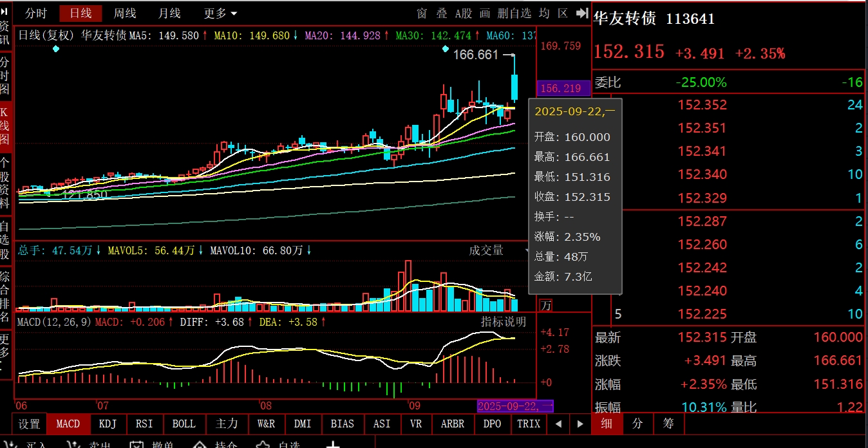Toggle the 区 range statistics button
This screenshot has width=868, height=448.
tap(563, 14)
